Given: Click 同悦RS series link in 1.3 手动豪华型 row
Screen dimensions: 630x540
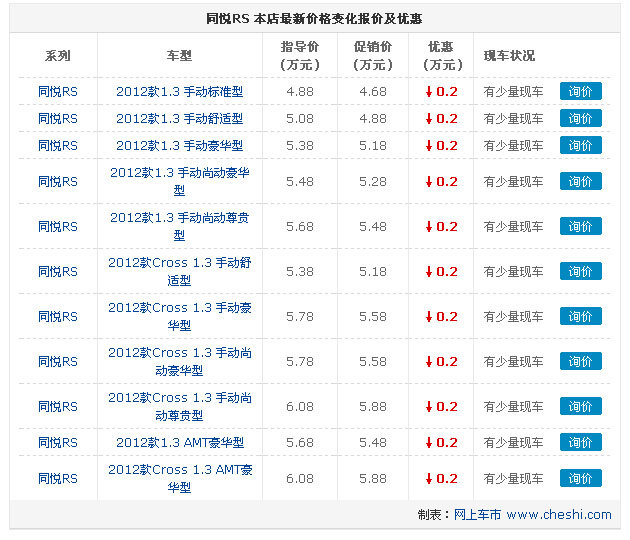Looking at the screenshot, I should click(x=58, y=145).
